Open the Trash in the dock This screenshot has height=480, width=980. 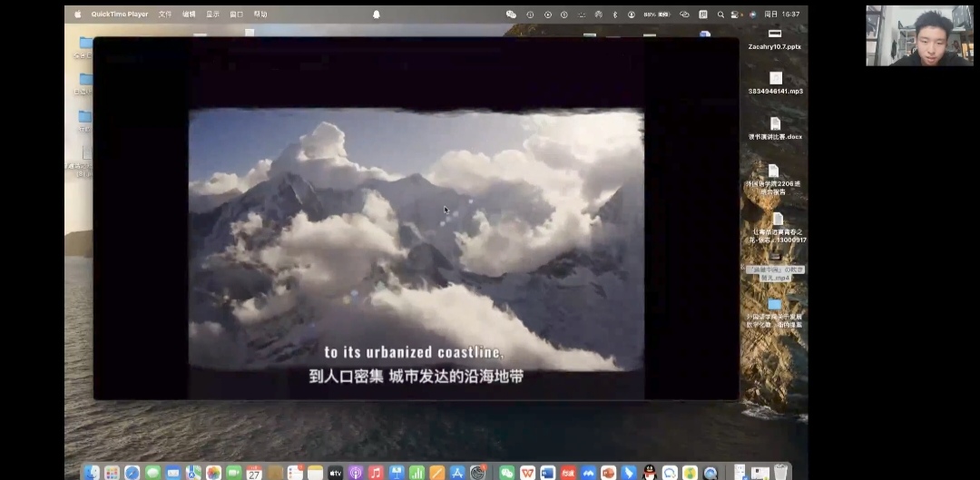pyautogui.click(x=780, y=472)
